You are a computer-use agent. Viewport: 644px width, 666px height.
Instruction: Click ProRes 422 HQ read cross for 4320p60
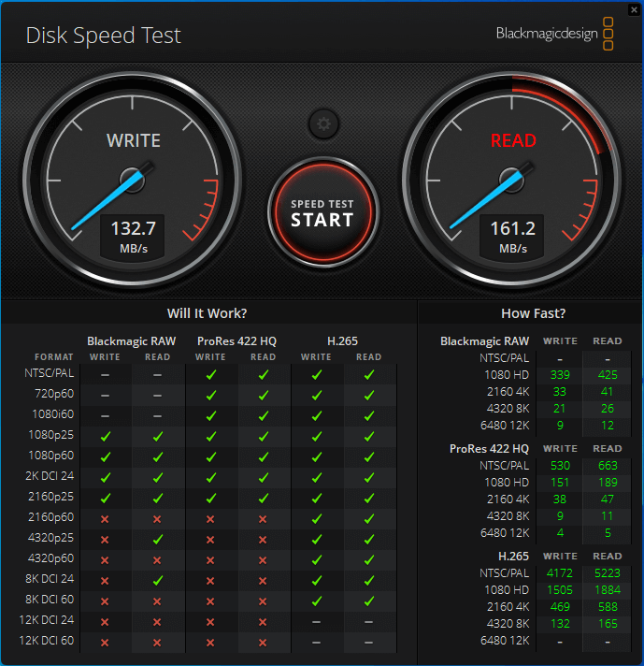click(x=263, y=560)
